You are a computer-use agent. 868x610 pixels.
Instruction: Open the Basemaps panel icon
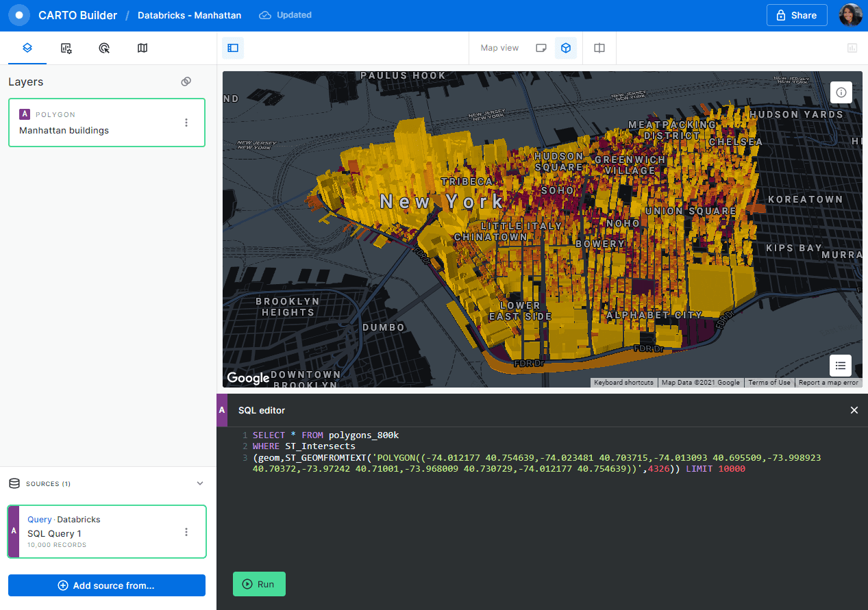point(142,48)
